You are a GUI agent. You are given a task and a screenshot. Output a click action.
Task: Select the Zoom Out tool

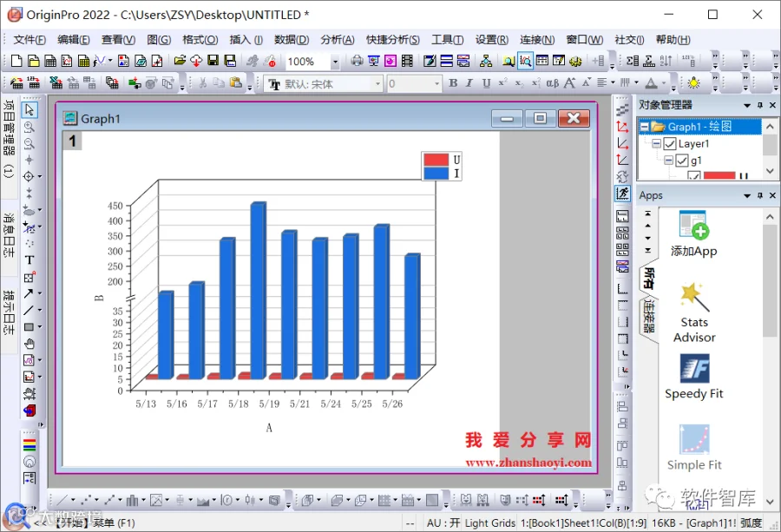click(30, 143)
